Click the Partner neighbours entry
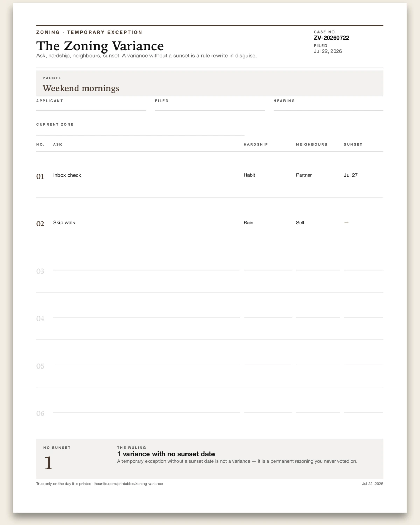Viewport: 420px width, 525px height. click(x=304, y=175)
